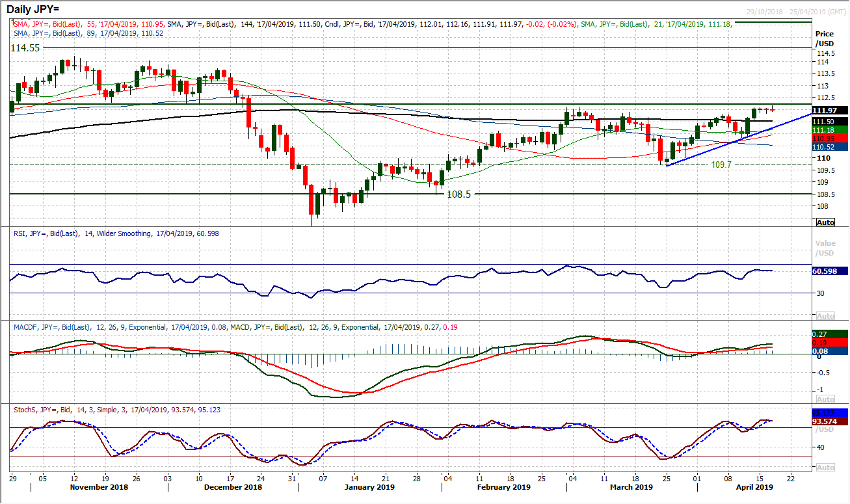Click the red 110.95 SMA value tag
Viewport: 850px width, 504px height.
pos(831,139)
